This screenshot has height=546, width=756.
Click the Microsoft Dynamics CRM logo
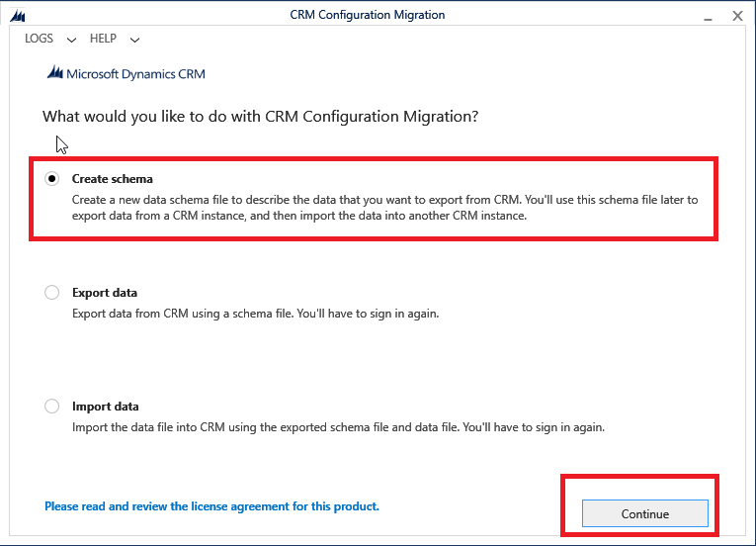tap(126, 74)
